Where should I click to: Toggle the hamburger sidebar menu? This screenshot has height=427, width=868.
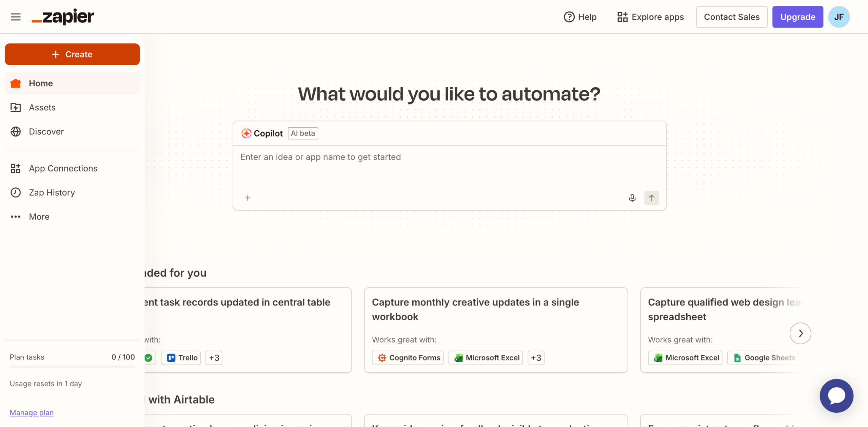(16, 17)
